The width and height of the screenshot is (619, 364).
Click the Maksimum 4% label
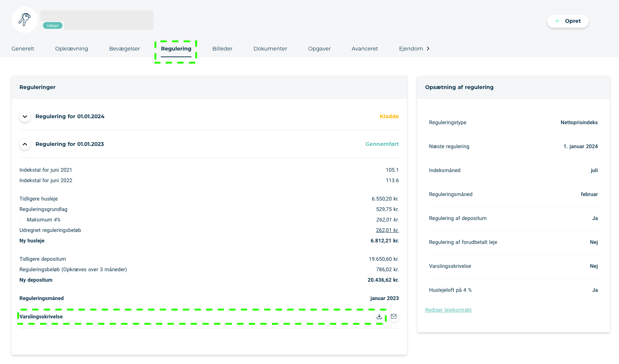point(43,220)
